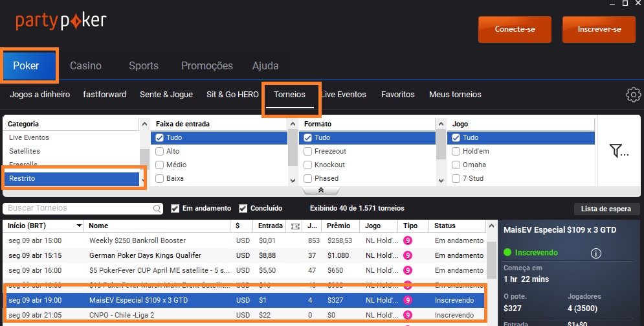Click the ticket column header icon
The height and width of the screenshot is (326, 644).
click(295, 226)
